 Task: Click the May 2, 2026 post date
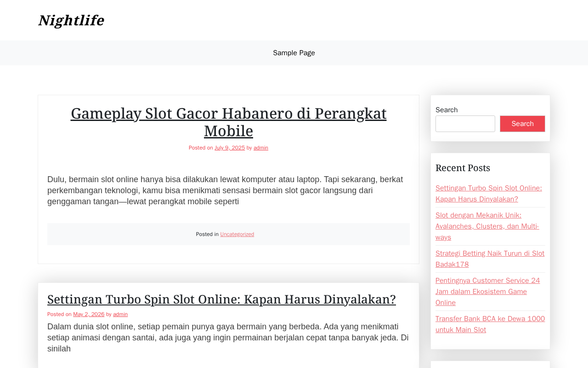tap(89, 314)
